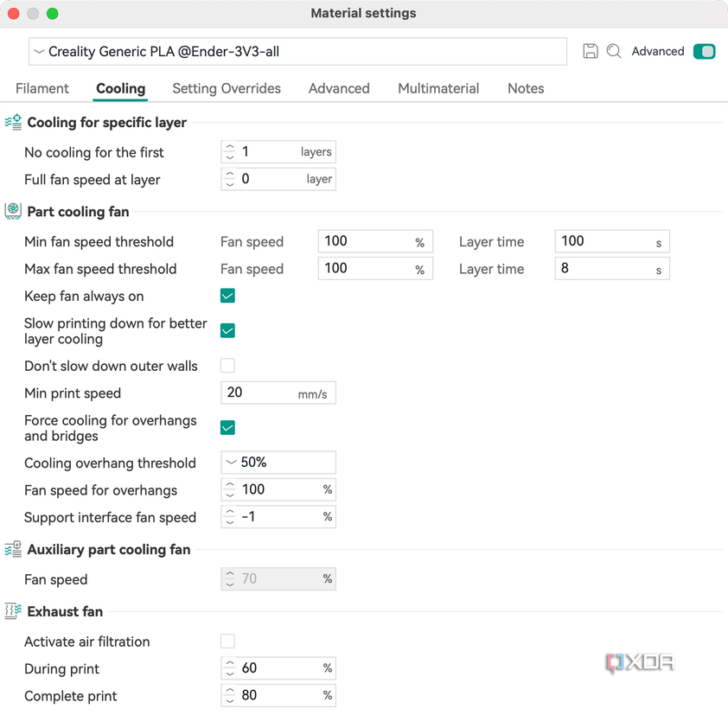
Task: Increase No cooling for the first layers value
Action: pos(230,147)
